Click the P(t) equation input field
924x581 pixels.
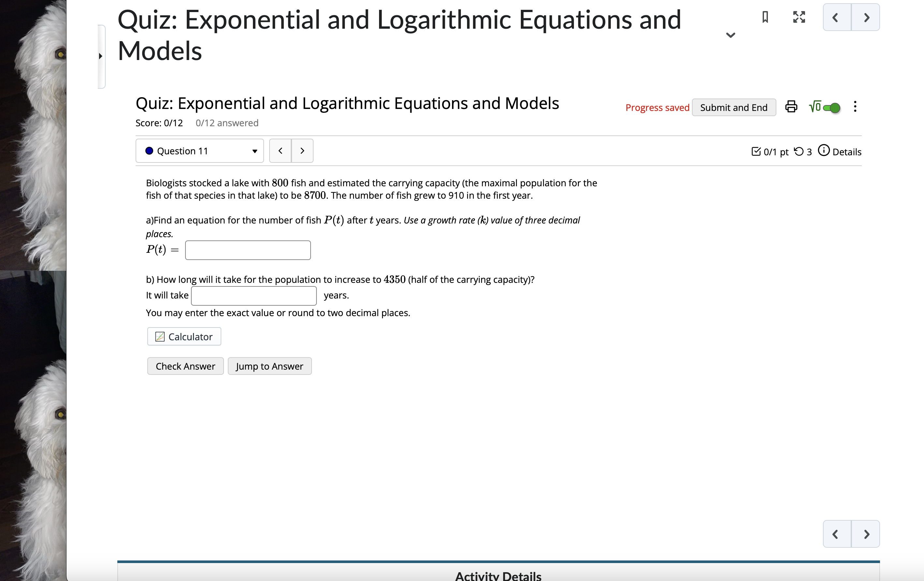248,250
